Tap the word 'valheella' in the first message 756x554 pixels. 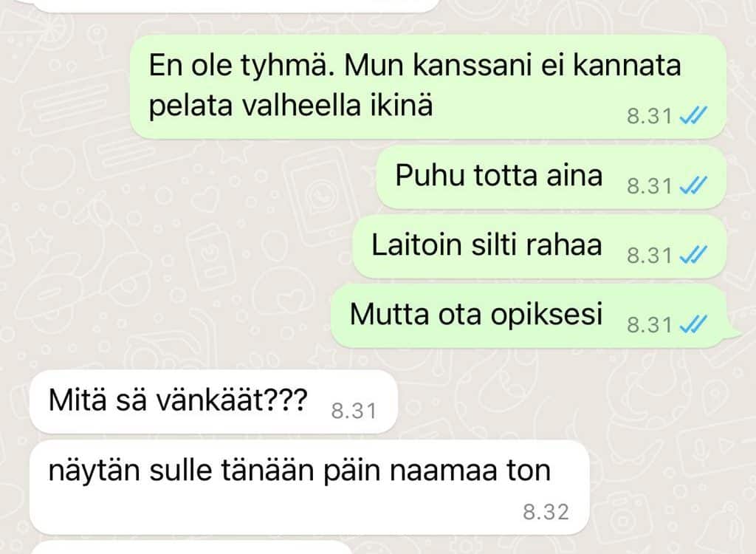click(301, 105)
